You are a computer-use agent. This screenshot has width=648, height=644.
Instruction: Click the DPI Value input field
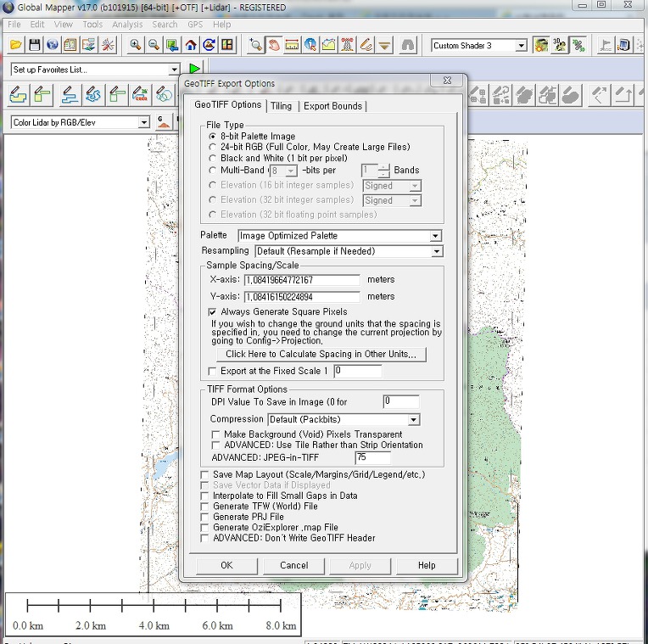pos(401,401)
